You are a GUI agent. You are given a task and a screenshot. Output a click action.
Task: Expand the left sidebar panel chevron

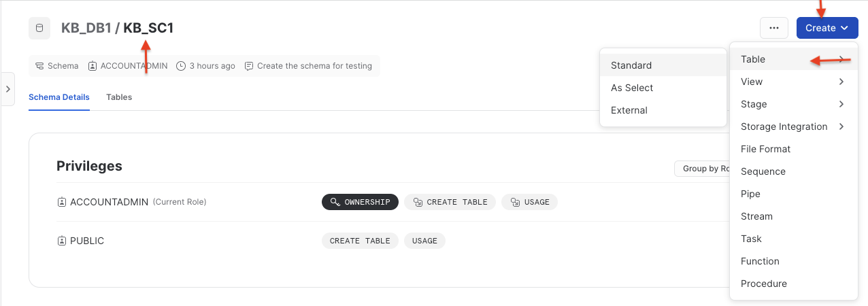point(7,89)
